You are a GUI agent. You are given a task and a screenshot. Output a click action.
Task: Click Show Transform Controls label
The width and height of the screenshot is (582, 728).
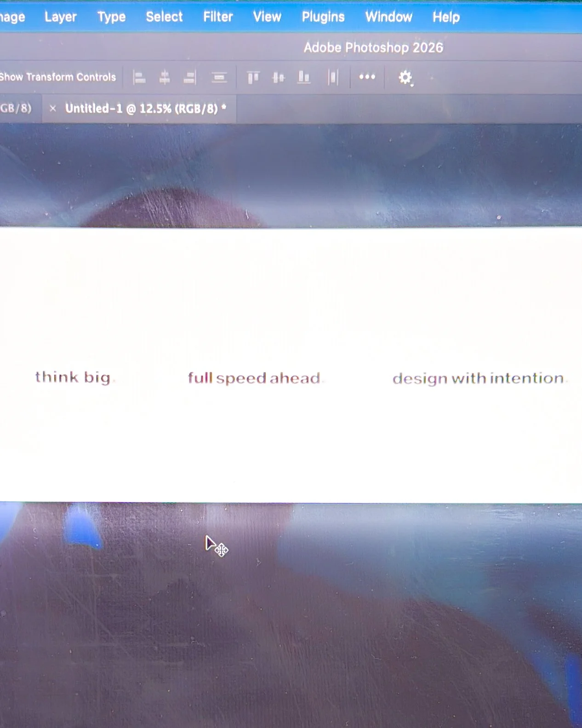click(58, 77)
